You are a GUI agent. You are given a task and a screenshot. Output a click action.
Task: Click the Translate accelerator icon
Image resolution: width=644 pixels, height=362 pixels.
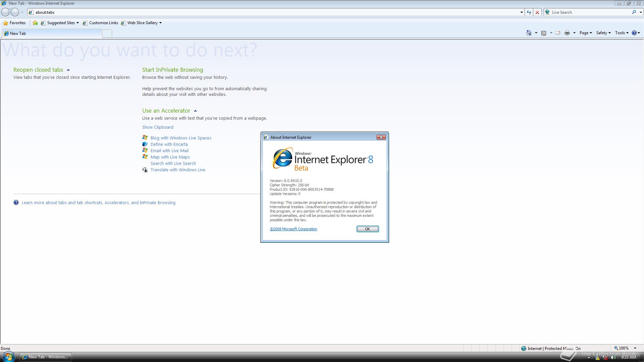click(x=145, y=170)
